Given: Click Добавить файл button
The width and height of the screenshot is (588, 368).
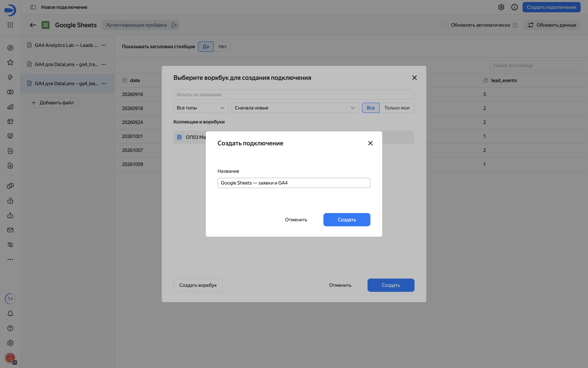Looking at the screenshot, I should [52, 103].
